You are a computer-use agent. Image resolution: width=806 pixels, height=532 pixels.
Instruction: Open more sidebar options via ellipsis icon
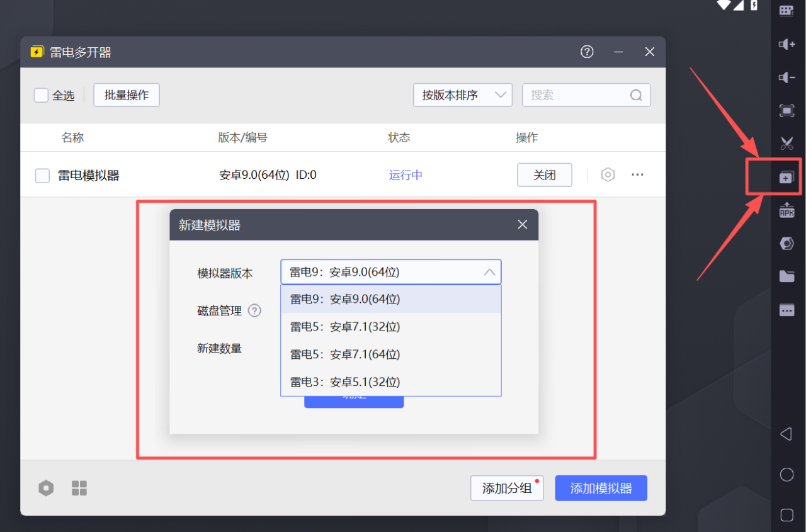coord(786,310)
